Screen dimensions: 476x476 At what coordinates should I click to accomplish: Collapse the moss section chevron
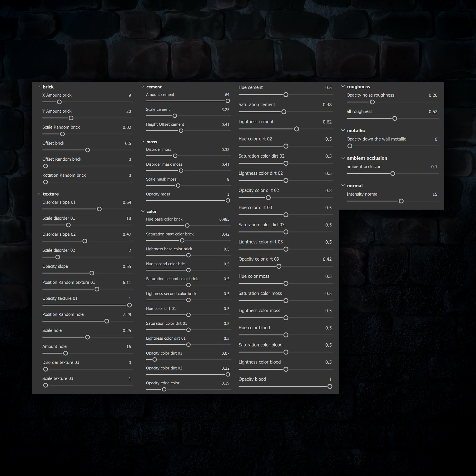143,142
